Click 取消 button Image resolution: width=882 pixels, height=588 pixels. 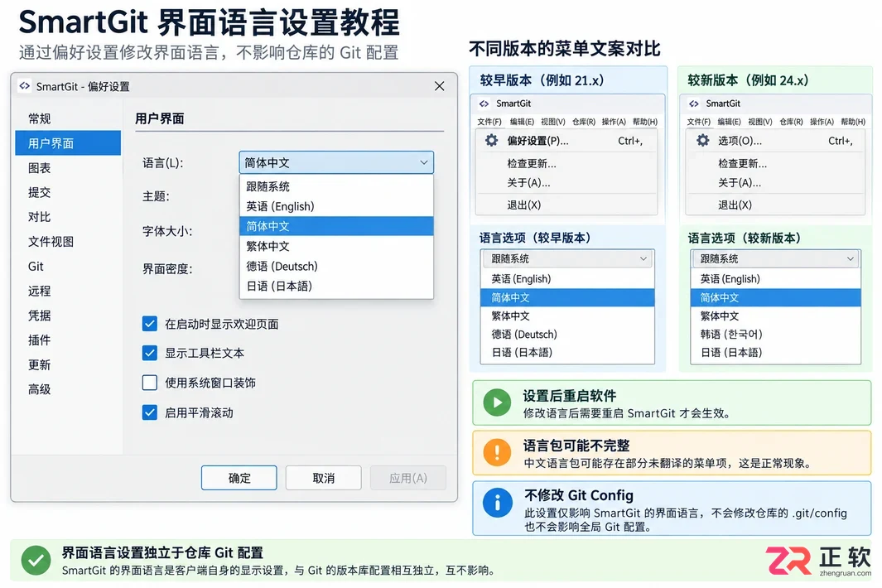point(324,478)
